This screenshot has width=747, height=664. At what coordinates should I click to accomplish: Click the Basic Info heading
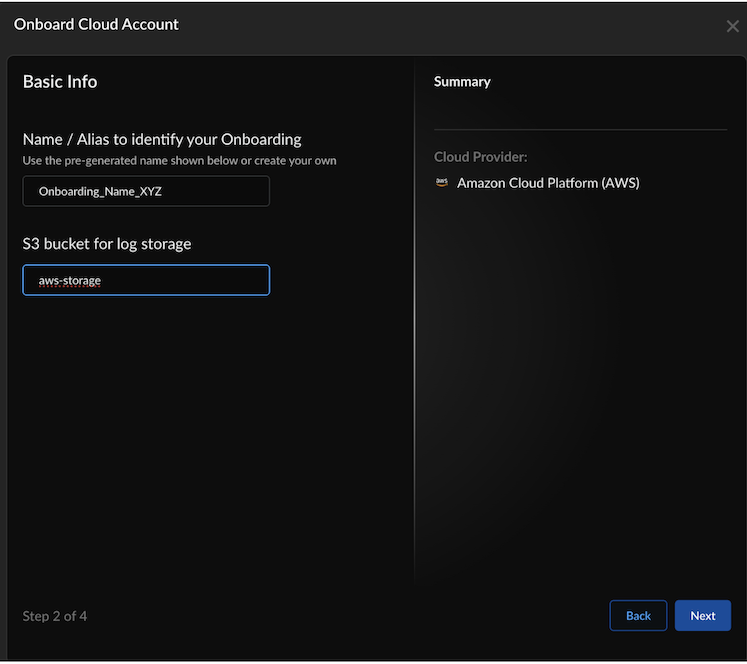coord(60,81)
